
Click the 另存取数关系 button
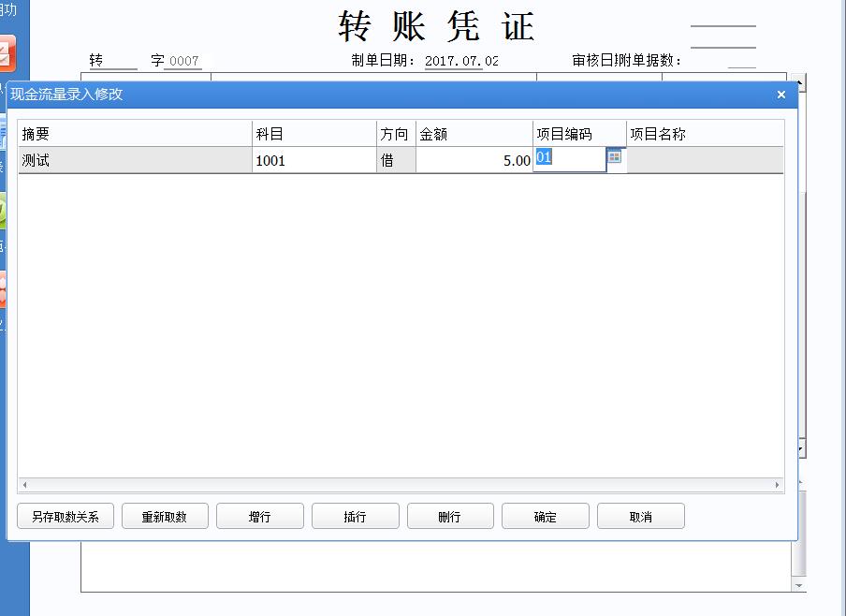65,517
